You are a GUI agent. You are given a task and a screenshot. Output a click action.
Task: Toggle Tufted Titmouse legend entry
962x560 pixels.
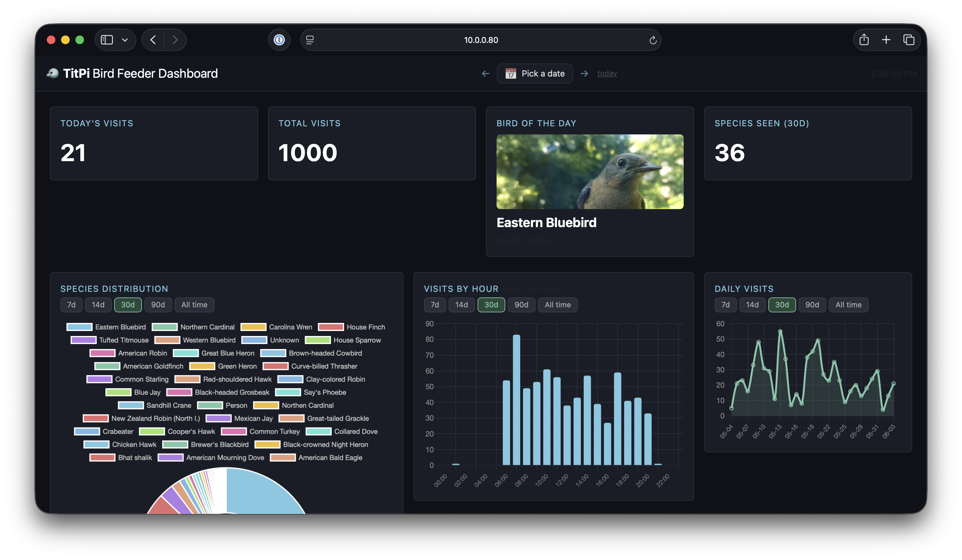[110, 340]
